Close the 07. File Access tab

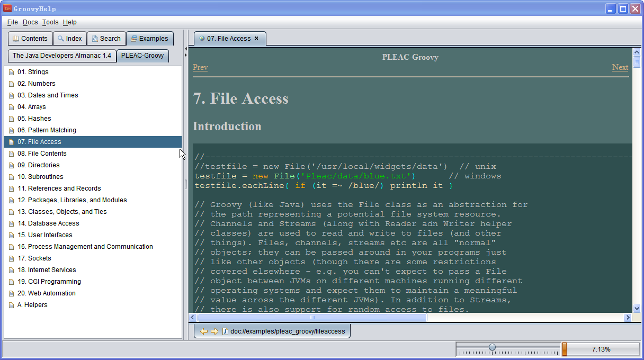click(x=256, y=38)
